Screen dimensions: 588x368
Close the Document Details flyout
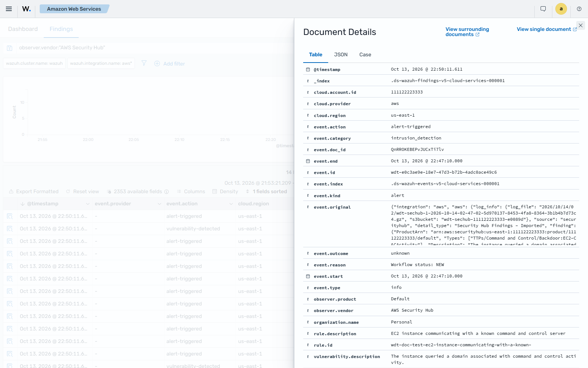pyautogui.click(x=581, y=25)
